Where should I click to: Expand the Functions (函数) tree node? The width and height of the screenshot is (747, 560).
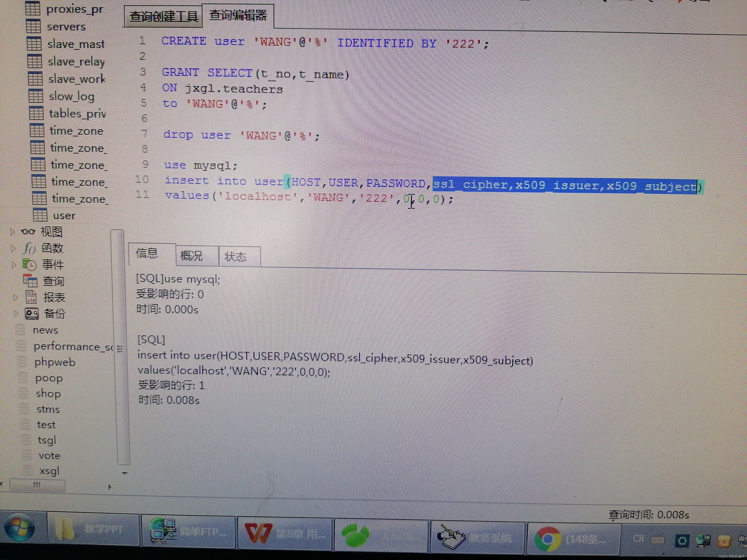click(x=13, y=249)
